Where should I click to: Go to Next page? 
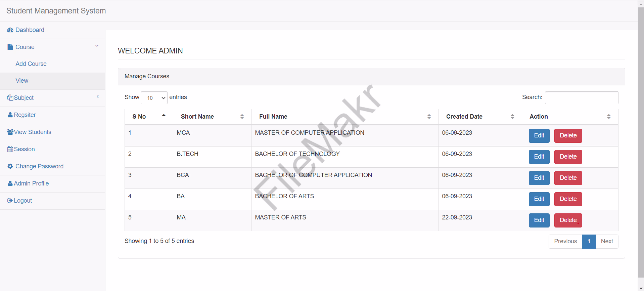[x=607, y=242]
